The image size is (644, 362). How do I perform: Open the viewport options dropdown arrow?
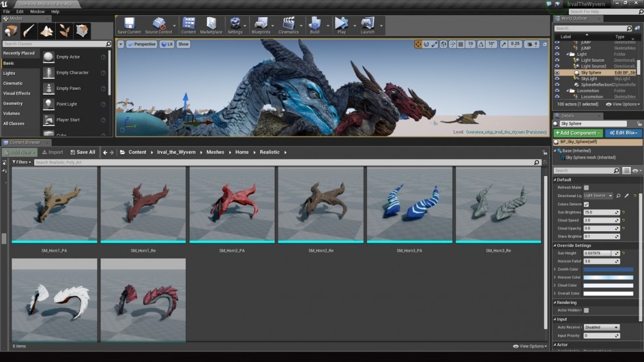tap(121, 44)
